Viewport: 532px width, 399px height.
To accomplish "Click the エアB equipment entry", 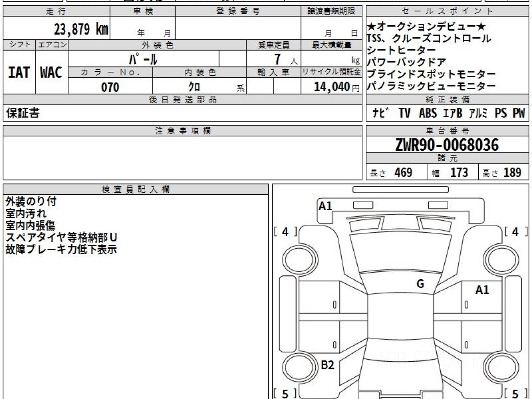I will click(x=453, y=113).
